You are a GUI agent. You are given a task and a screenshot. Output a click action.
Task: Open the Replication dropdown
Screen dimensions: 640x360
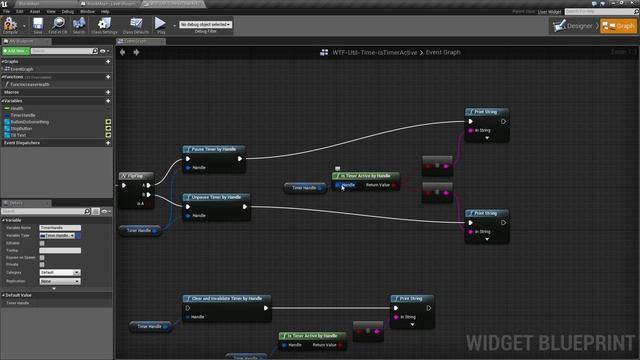click(60, 281)
